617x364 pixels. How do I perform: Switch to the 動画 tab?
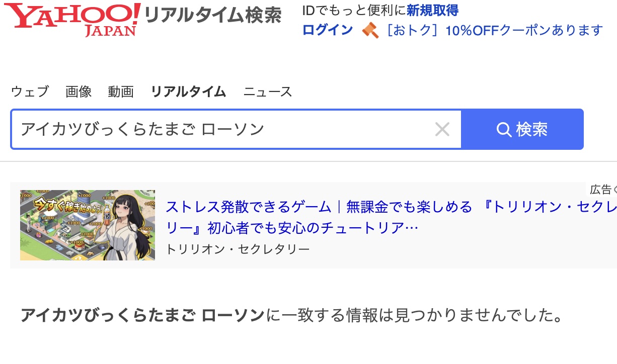coord(121,92)
